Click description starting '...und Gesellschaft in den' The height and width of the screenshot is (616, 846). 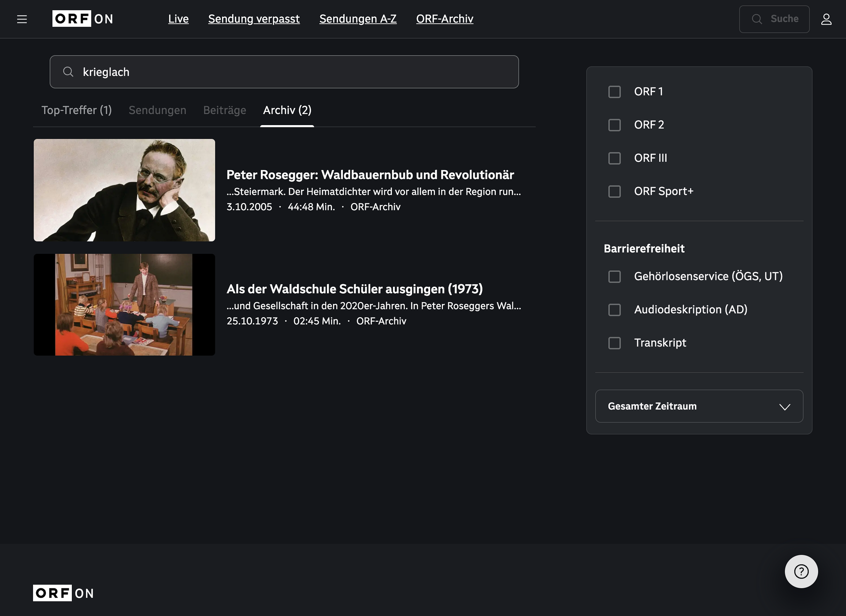pyautogui.click(x=374, y=306)
